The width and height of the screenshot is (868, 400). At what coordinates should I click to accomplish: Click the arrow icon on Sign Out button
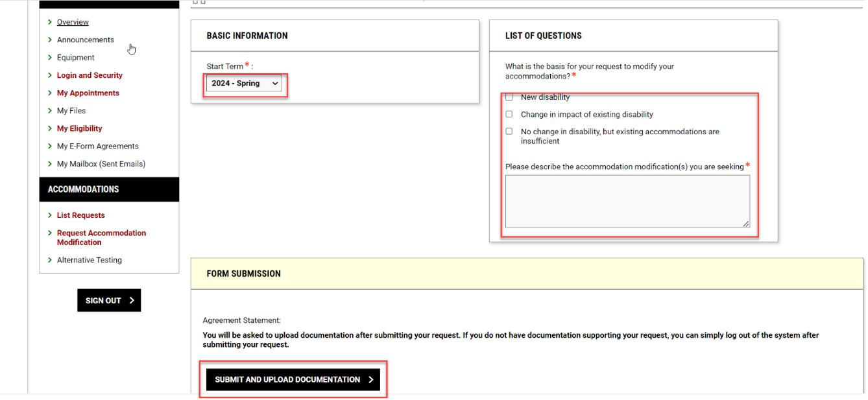pos(132,300)
